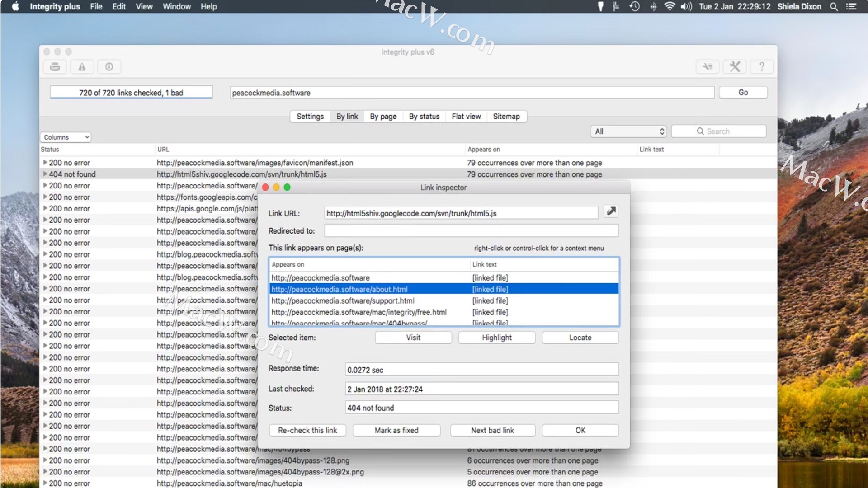
Task: Open the Window menu
Action: click(x=176, y=6)
